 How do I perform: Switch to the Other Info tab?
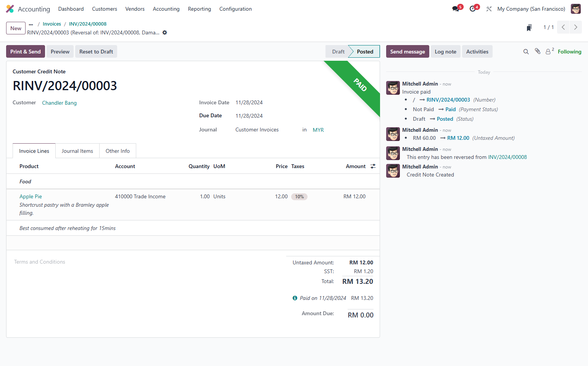click(x=118, y=151)
